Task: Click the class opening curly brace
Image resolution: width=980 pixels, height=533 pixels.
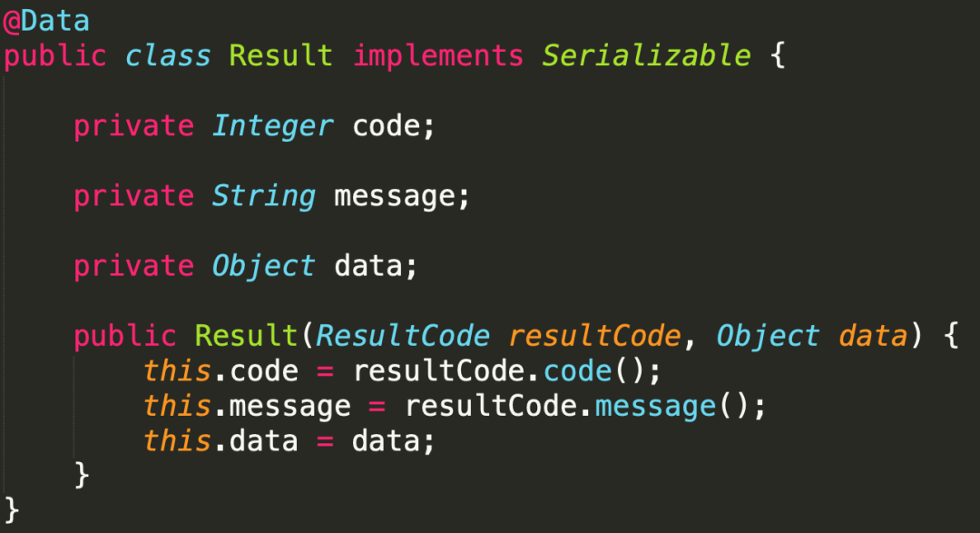Action: coord(778,55)
